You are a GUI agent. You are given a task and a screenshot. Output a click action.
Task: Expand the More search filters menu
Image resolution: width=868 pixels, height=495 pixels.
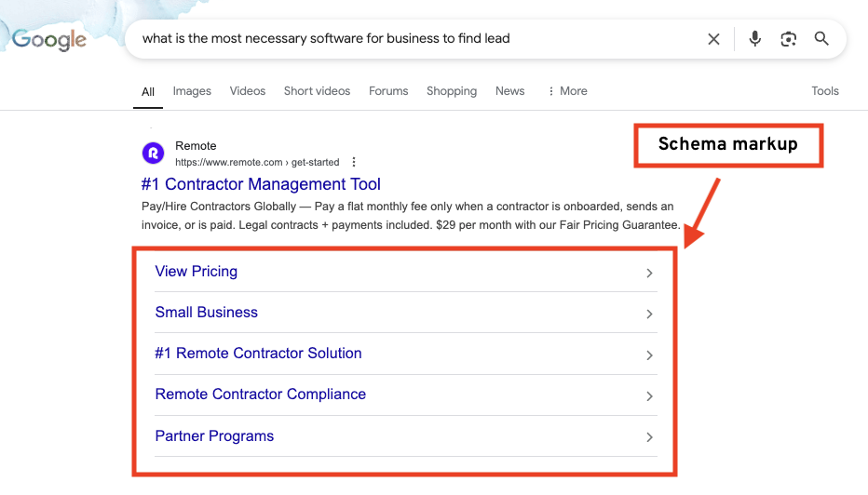click(567, 91)
